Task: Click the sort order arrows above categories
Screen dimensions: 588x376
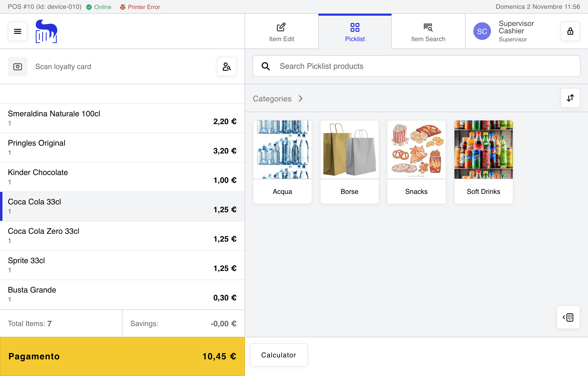Action: [x=570, y=98]
